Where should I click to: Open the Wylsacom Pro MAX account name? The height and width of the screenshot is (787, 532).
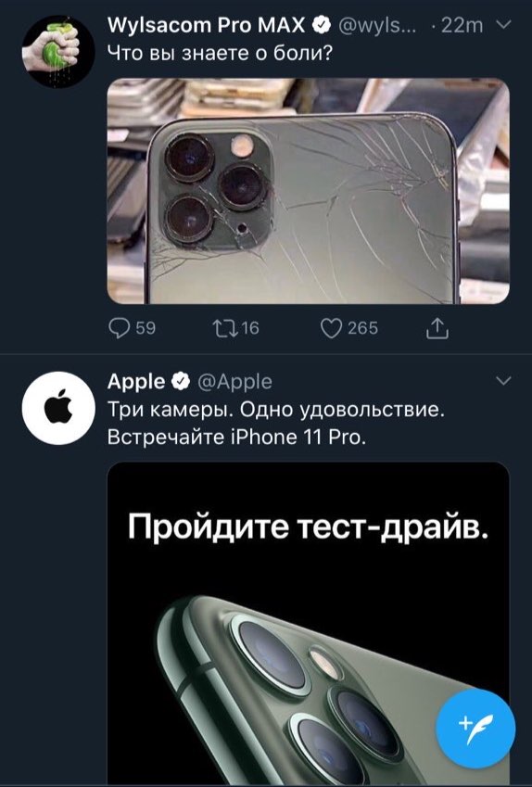pyautogui.click(x=207, y=25)
